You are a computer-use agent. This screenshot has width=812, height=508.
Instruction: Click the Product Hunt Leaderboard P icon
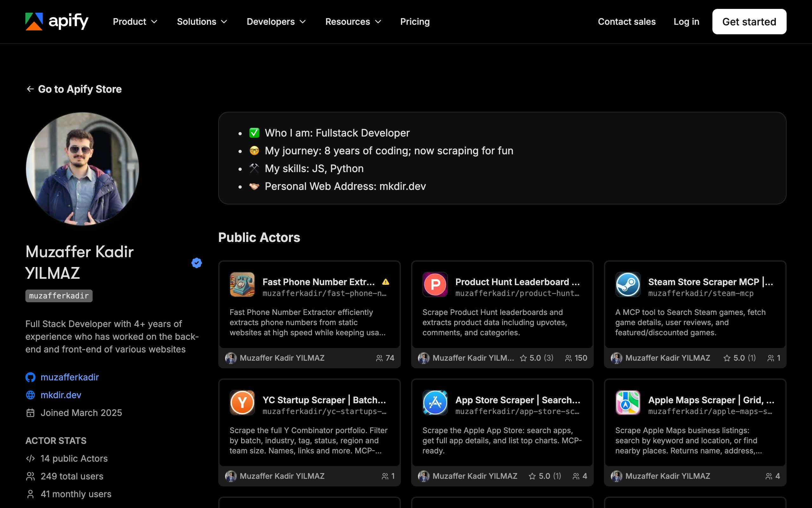(x=435, y=284)
